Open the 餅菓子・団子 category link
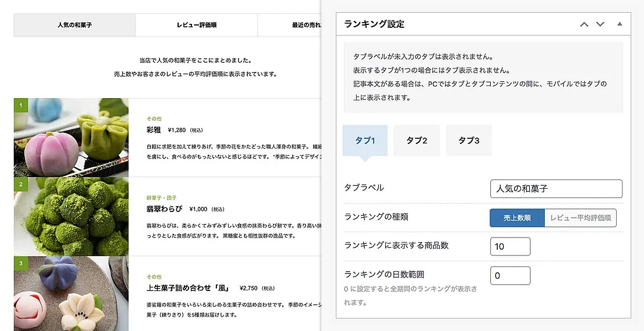This screenshot has height=331, width=644. (x=161, y=197)
